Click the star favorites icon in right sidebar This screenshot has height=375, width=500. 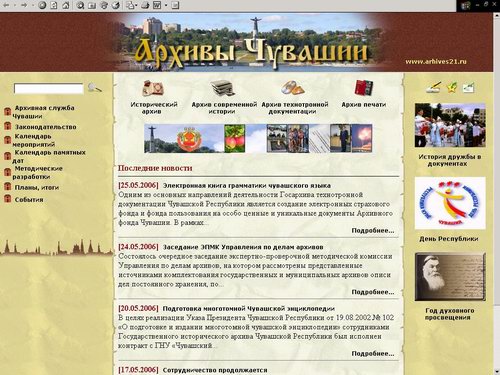(x=452, y=88)
